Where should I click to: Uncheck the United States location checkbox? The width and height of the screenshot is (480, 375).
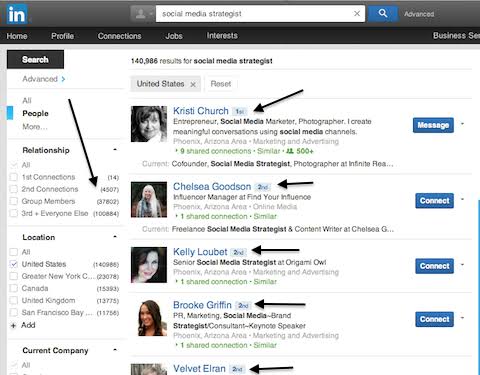[x=14, y=264]
